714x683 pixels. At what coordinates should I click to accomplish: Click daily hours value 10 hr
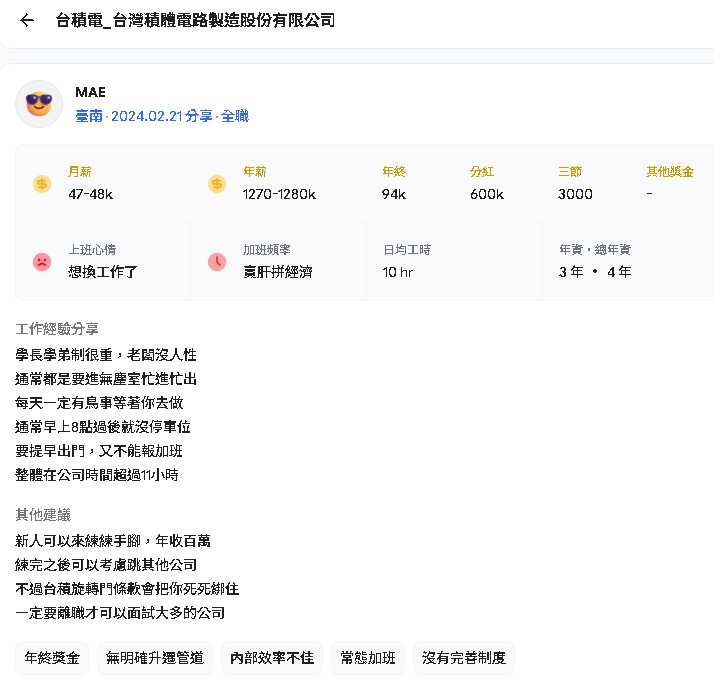398,272
